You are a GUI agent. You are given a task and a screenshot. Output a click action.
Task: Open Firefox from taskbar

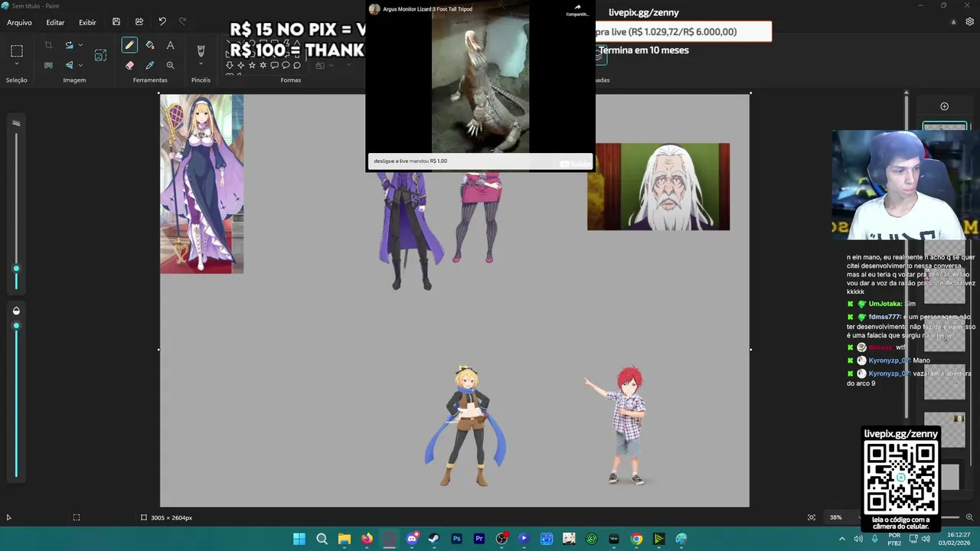[x=367, y=539]
